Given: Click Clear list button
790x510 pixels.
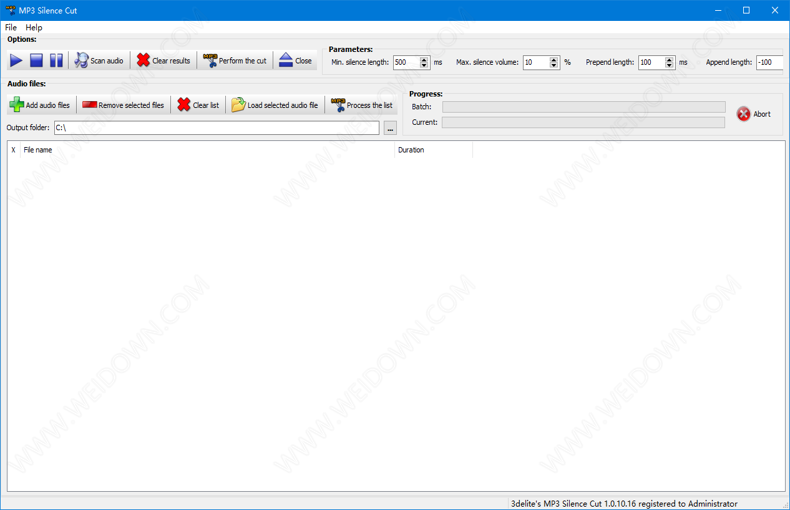Looking at the screenshot, I should tap(199, 105).
